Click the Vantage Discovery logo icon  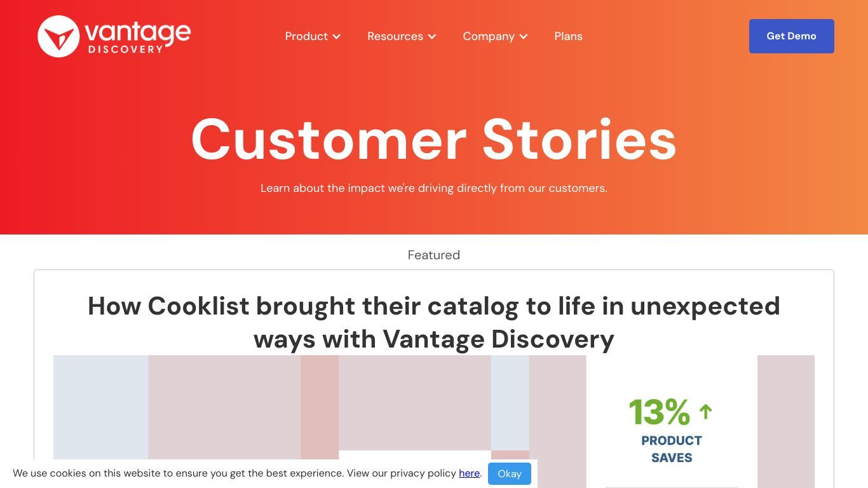[x=58, y=36]
